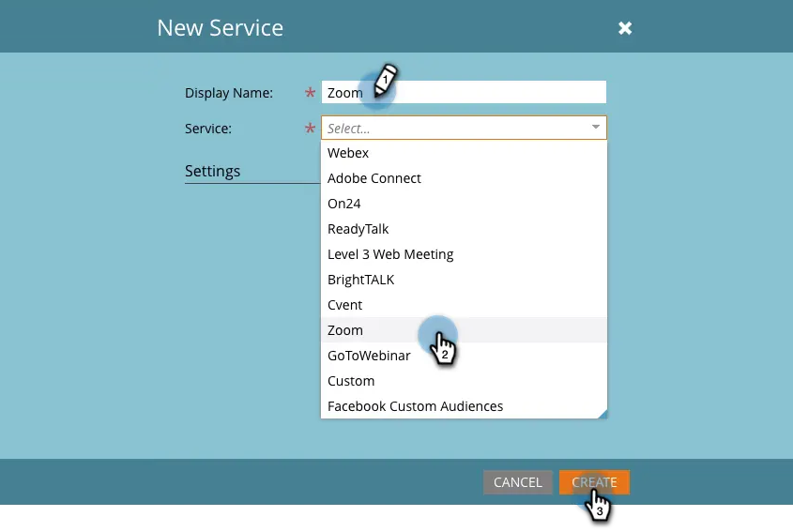Click the Settings section heading
The width and height of the screenshot is (793, 532).
click(x=212, y=171)
